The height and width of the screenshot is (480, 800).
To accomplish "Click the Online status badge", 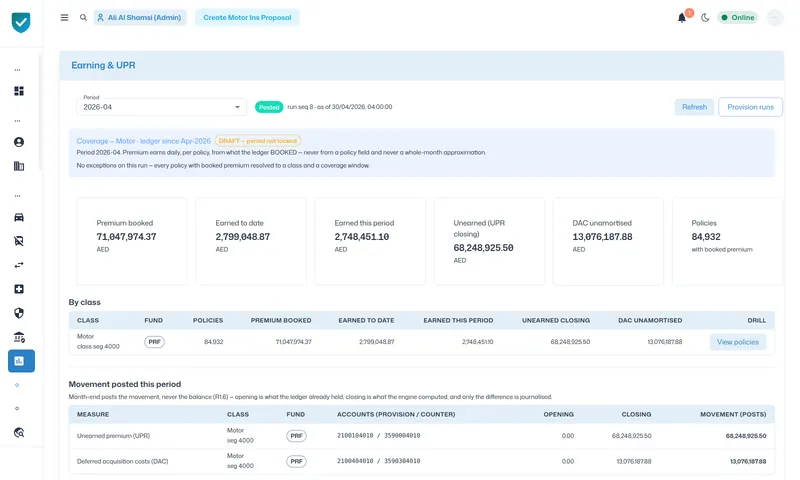I will [738, 17].
